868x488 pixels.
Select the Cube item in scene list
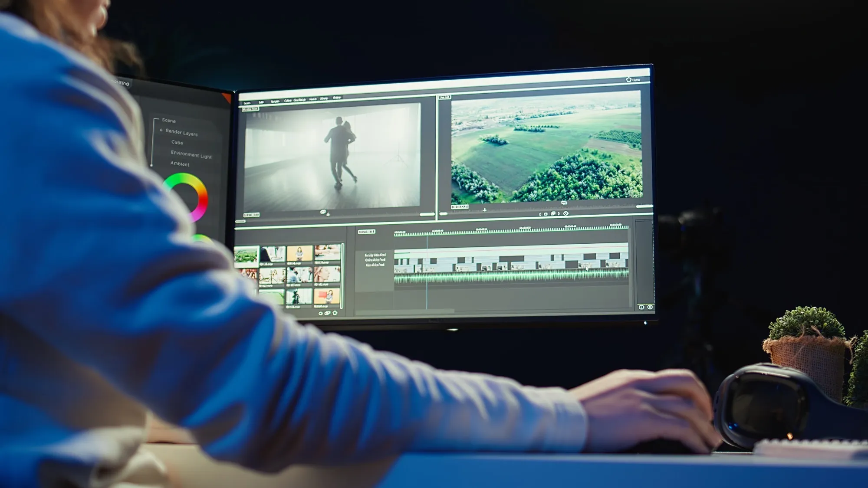tap(177, 142)
